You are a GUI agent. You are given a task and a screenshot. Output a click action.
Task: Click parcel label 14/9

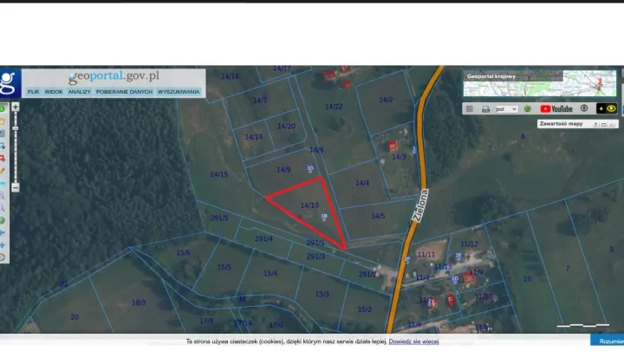pyautogui.click(x=283, y=170)
